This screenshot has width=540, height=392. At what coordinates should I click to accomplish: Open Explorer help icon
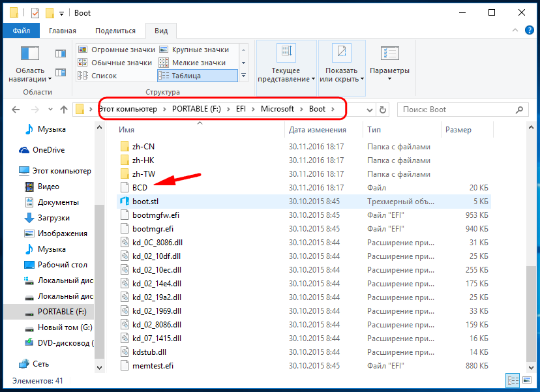[530, 30]
